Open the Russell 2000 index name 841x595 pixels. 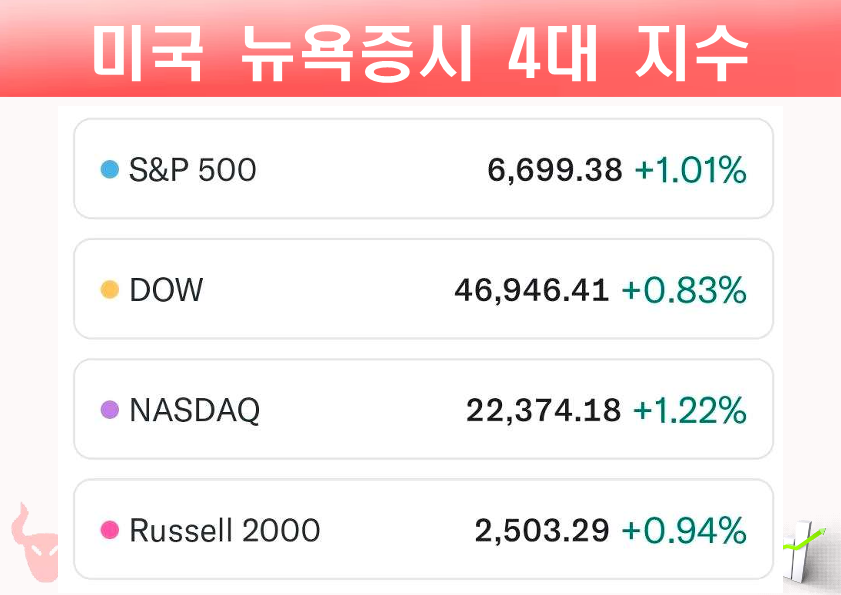(x=225, y=530)
